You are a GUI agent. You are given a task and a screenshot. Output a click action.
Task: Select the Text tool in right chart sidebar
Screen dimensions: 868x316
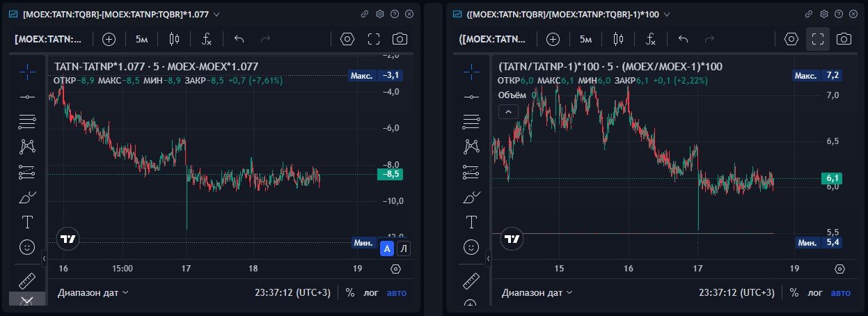point(472,222)
